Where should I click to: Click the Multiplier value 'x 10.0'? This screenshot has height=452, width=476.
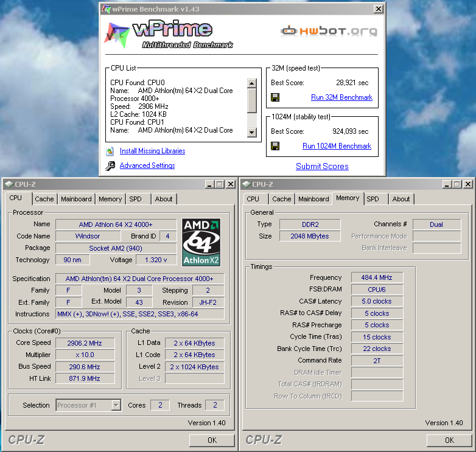pyautogui.click(x=85, y=355)
